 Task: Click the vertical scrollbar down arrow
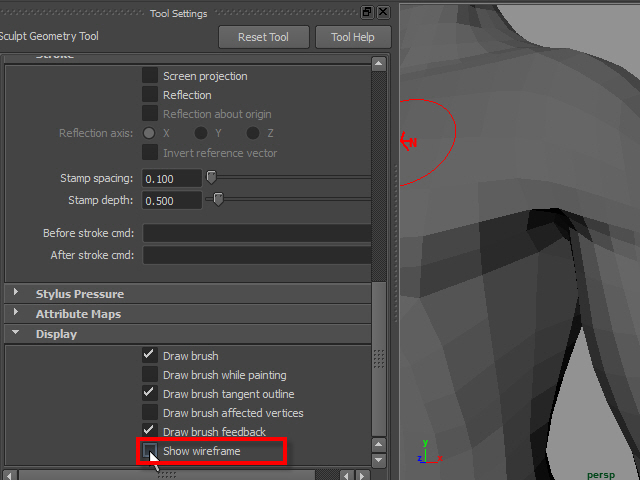379,458
